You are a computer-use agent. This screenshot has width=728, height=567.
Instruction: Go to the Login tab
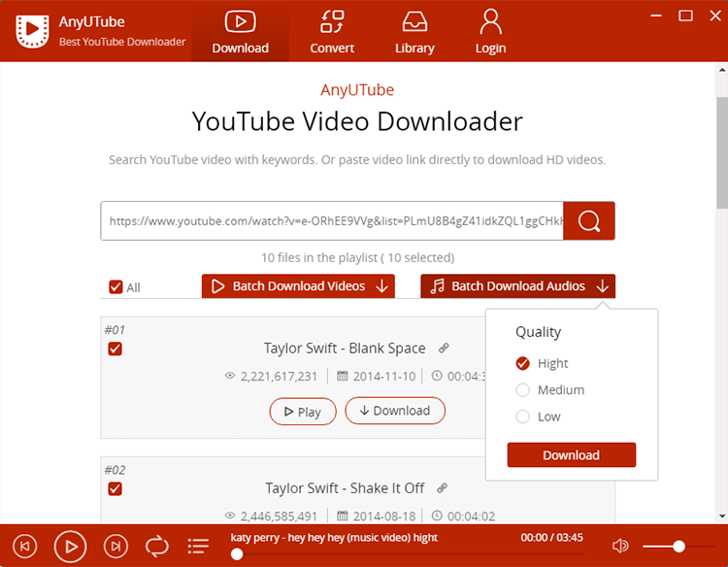[490, 32]
